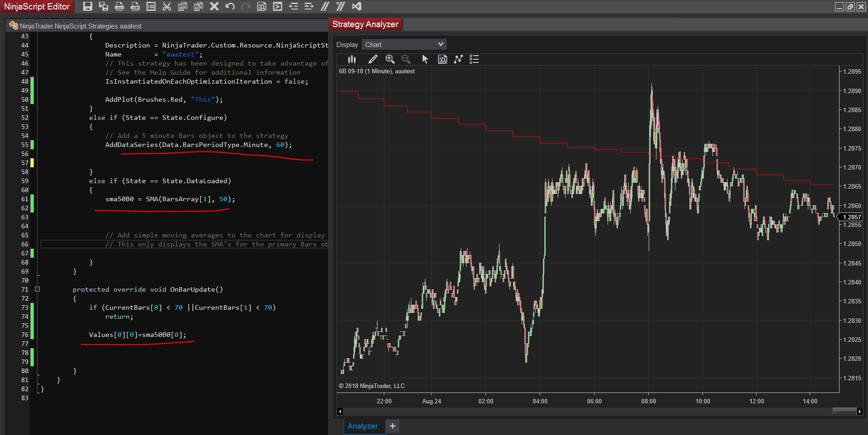Image resolution: width=868 pixels, height=435 pixels.
Task: Open print preview in the editor toolbar
Action: (x=135, y=6)
